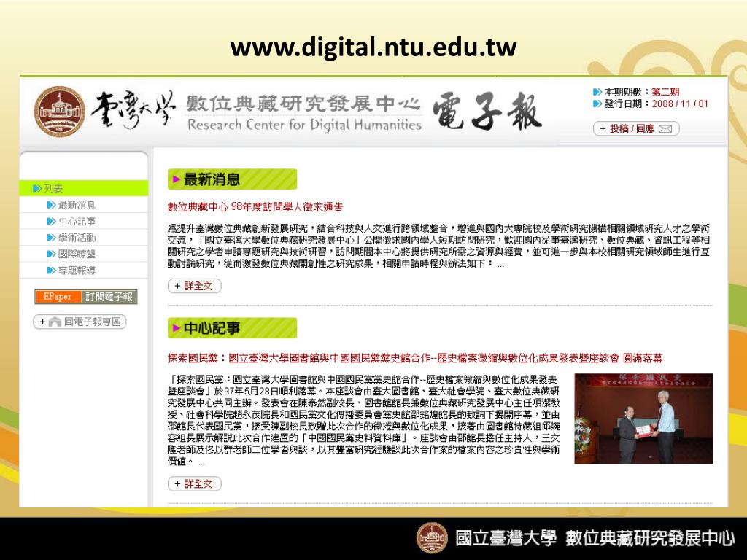Click the house icon on 回電子報專區 button
This screenshot has width=747, height=560.
tap(55, 322)
